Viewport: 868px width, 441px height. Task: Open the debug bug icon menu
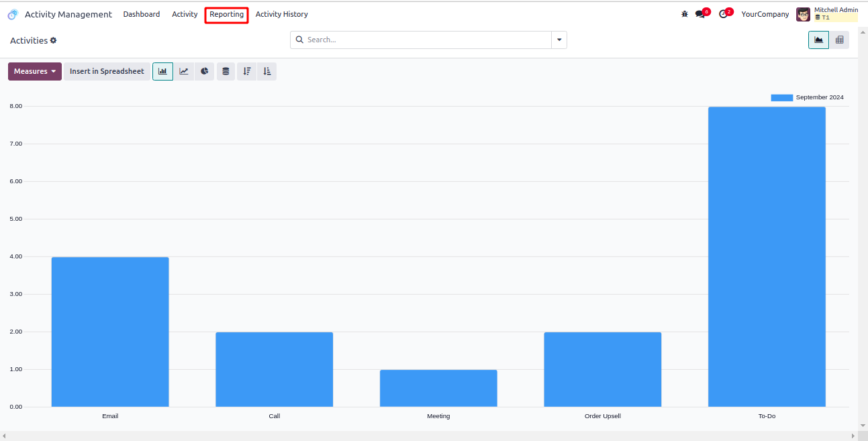pos(685,14)
